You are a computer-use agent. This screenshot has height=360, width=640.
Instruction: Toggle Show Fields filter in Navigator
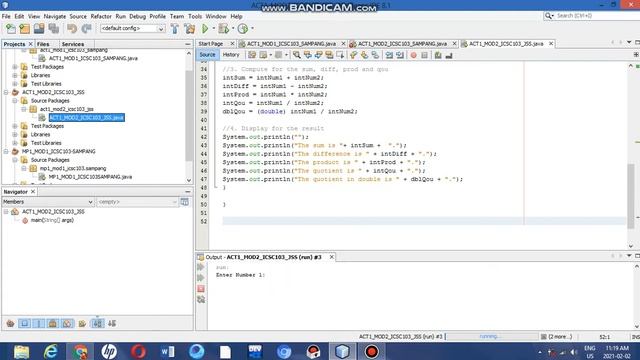pos(24,323)
